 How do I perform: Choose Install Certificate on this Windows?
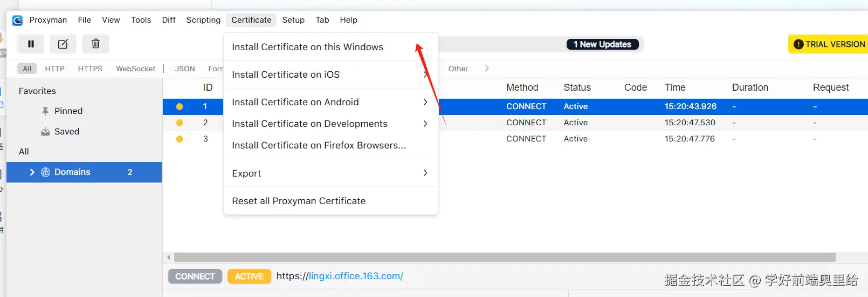coord(330,47)
